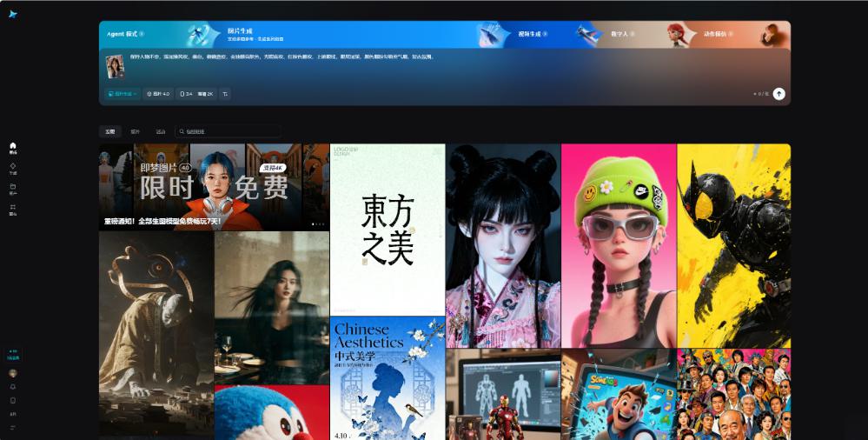
Task: Click the notification bell icon in sidebar
Action: tap(13, 386)
